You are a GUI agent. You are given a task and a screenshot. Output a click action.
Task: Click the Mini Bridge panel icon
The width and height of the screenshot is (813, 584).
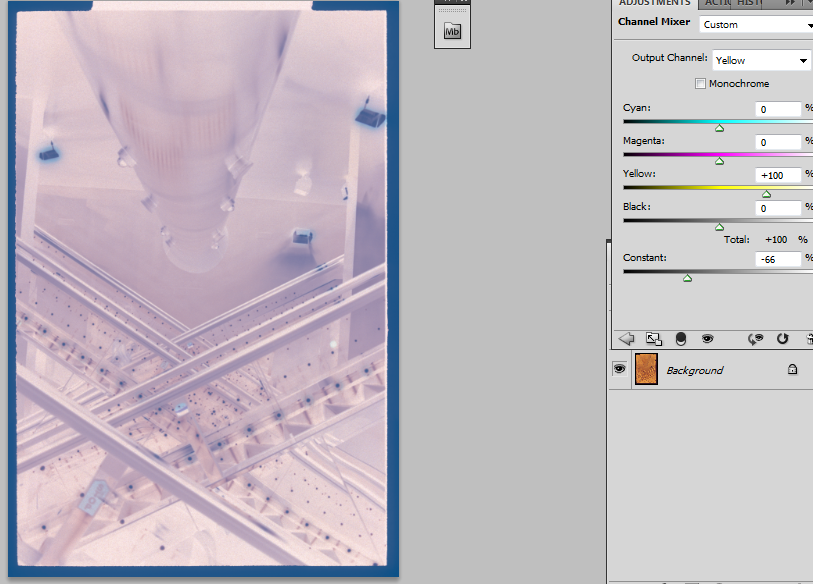(452, 32)
